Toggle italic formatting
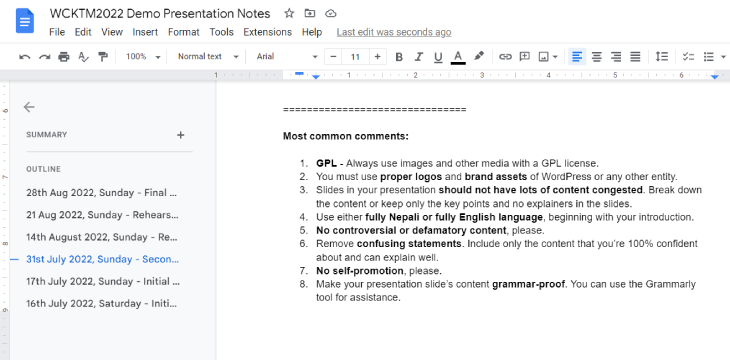This screenshot has height=360, width=730. point(418,57)
